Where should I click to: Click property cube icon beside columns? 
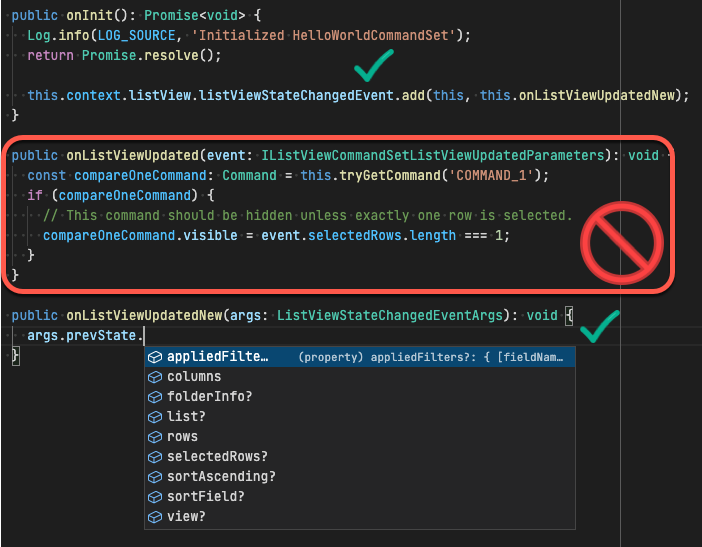point(155,377)
